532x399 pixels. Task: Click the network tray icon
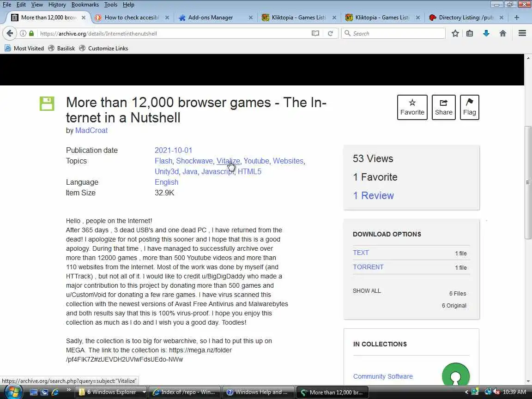point(488,392)
